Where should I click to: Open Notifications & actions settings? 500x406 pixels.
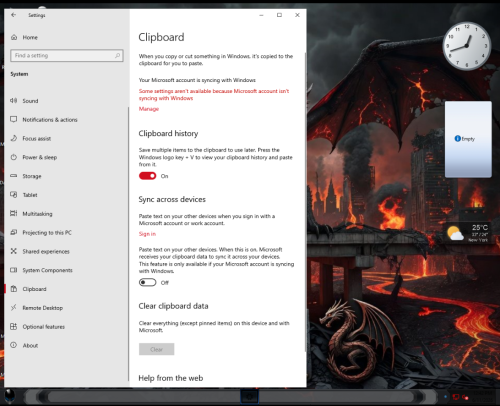click(x=50, y=120)
